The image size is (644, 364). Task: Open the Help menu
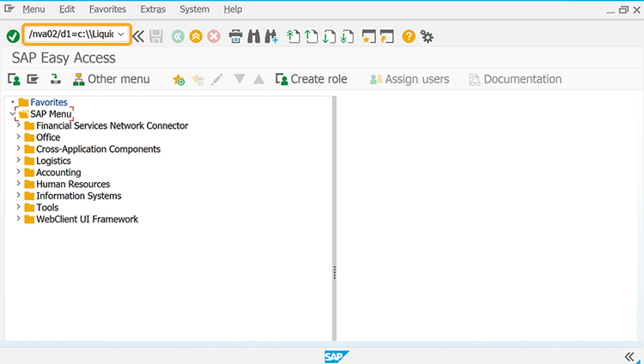233,9
